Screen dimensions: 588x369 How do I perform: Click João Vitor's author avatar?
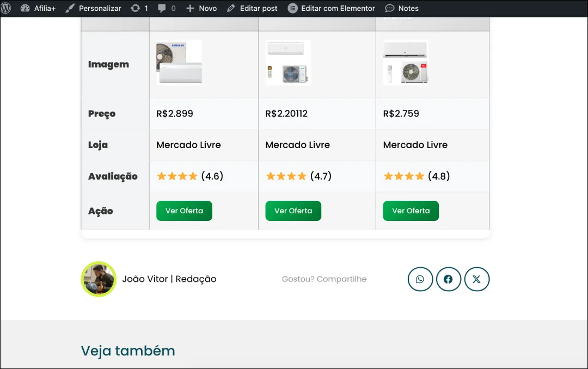99,279
